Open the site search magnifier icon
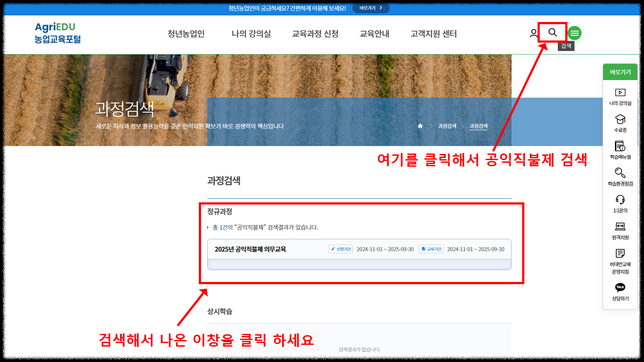644x362 pixels. coord(552,33)
